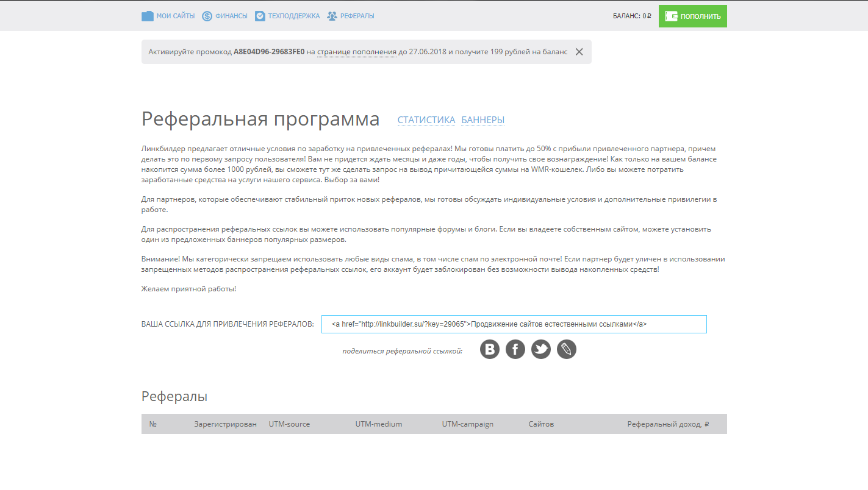Image resolution: width=868 pixels, height=490 pixels.
Task: Share referral link via Facebook icon
Action: tap(515, 349)
